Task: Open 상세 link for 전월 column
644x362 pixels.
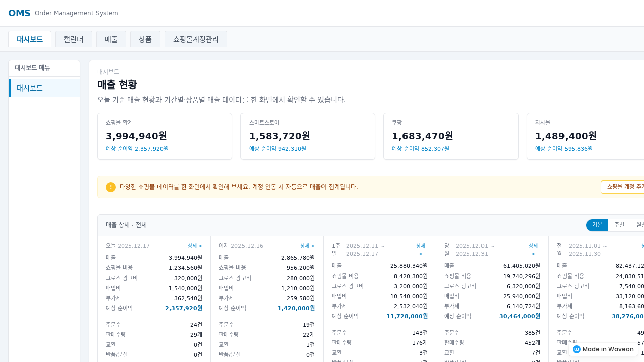Action: point(642,246)
